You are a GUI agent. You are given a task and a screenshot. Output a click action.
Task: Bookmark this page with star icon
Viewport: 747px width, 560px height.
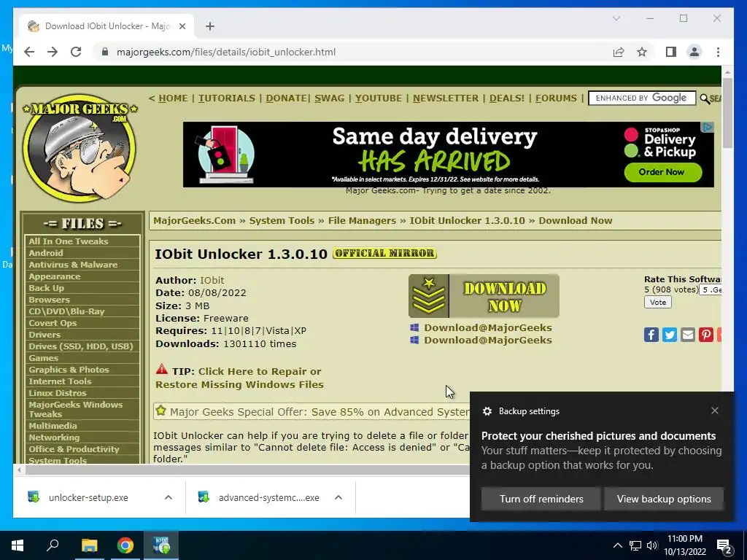642,52
